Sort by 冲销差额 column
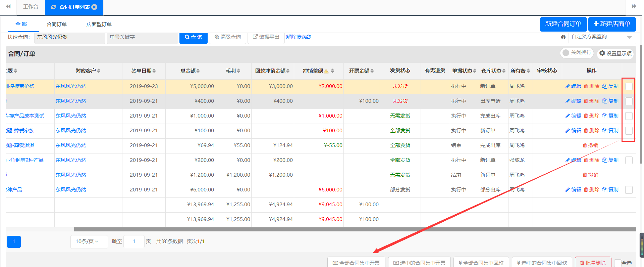The image size is (644, 267). [332, 71]
